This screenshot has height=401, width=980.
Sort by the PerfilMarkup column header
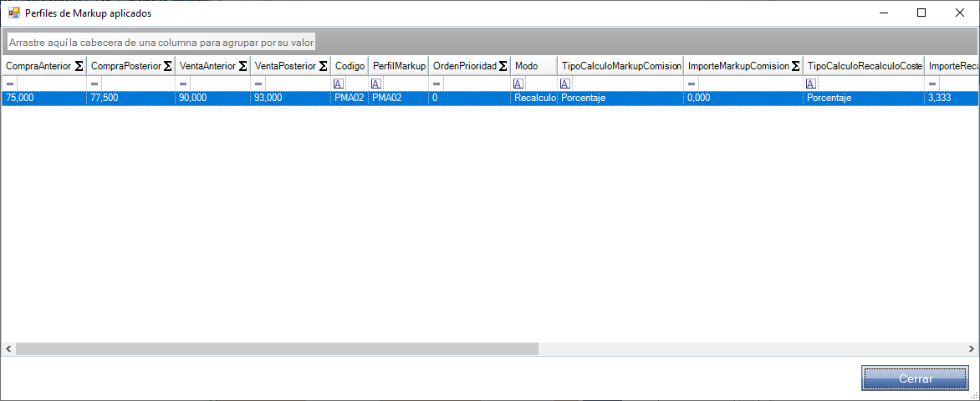click(x=399, y=66)
